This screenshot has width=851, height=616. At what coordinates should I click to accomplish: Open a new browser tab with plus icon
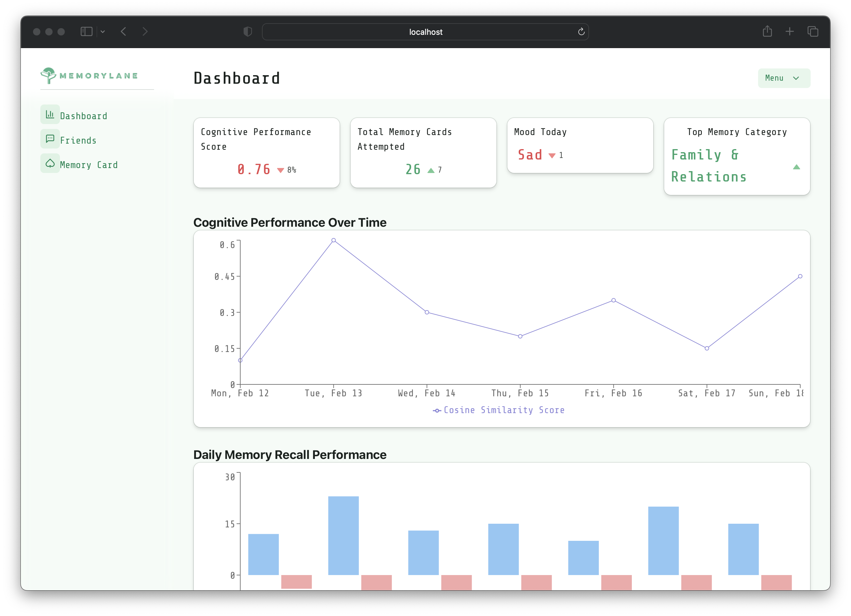pos(790,31)
